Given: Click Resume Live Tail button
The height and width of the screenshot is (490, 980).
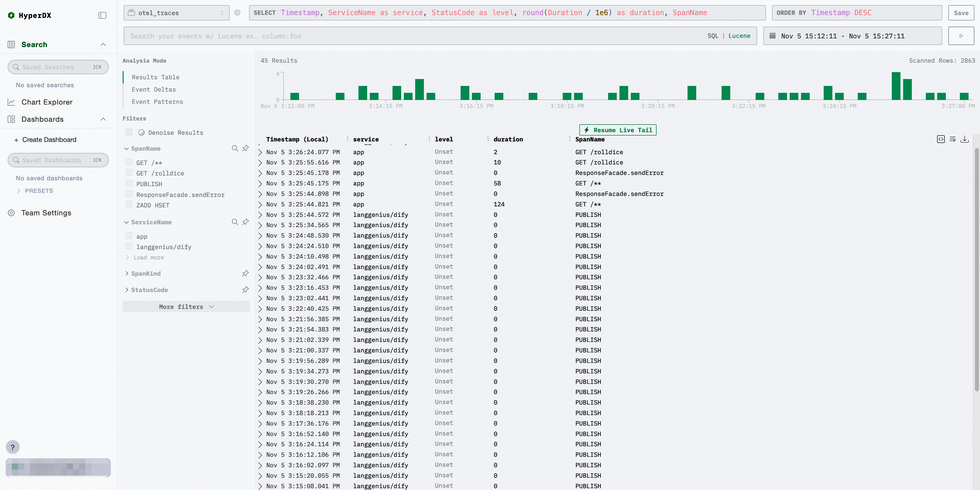Looking at the screenshot, I should tap(617, 130).
